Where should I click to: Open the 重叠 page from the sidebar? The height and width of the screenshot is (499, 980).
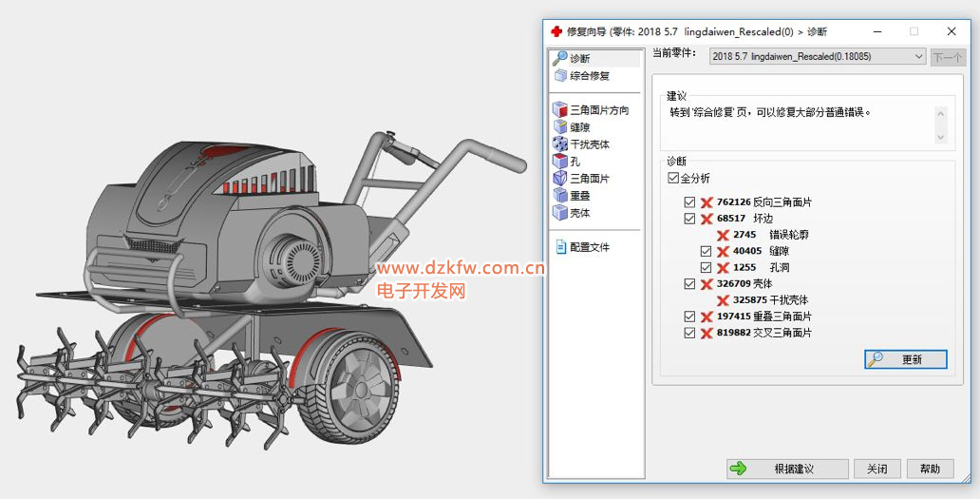579,196
